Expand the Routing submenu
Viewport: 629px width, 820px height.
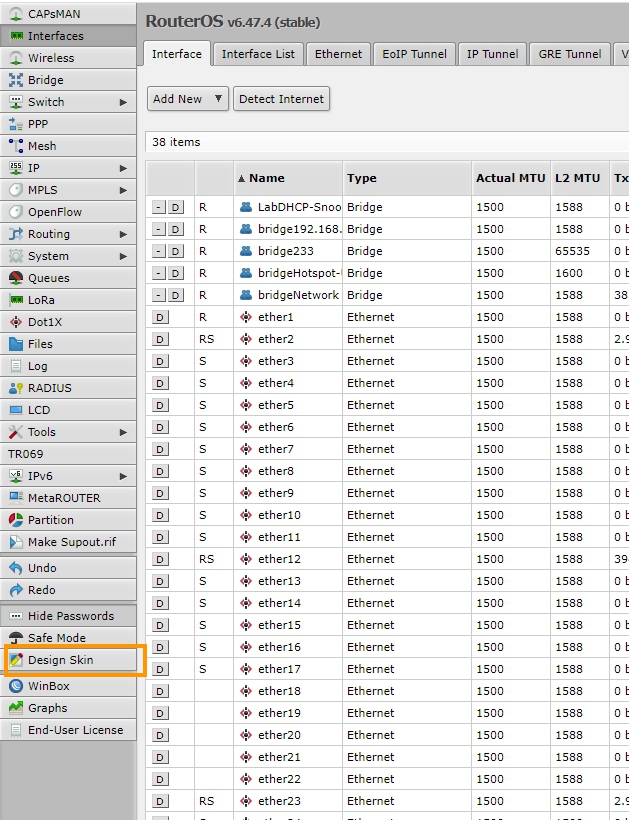pos(123,234)
